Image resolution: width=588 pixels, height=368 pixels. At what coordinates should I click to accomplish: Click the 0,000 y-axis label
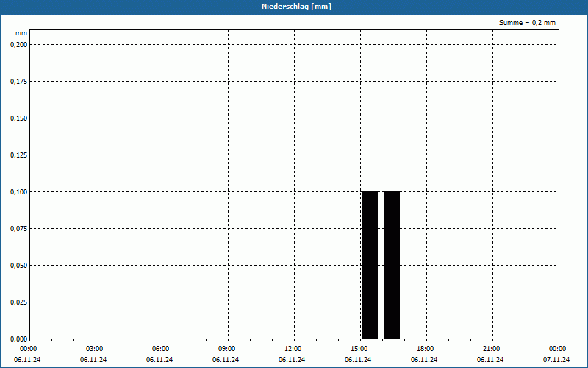click(19, 339)
